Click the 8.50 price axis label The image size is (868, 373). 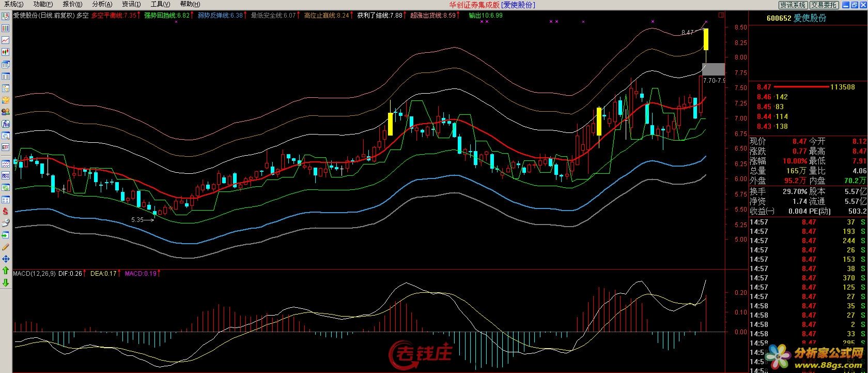740,27
